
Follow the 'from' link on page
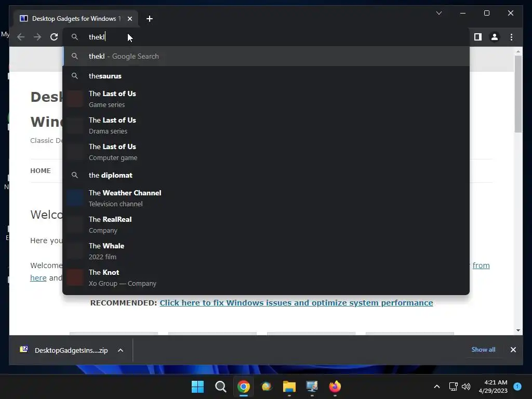[x=481, y=265]
